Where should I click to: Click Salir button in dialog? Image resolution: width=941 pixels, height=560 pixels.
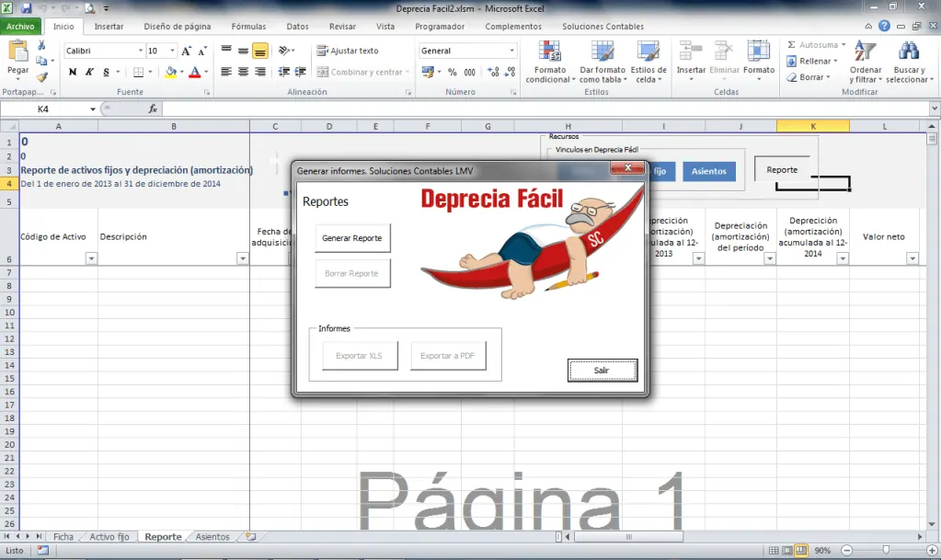pyautogui.click(x=602, y=371)
